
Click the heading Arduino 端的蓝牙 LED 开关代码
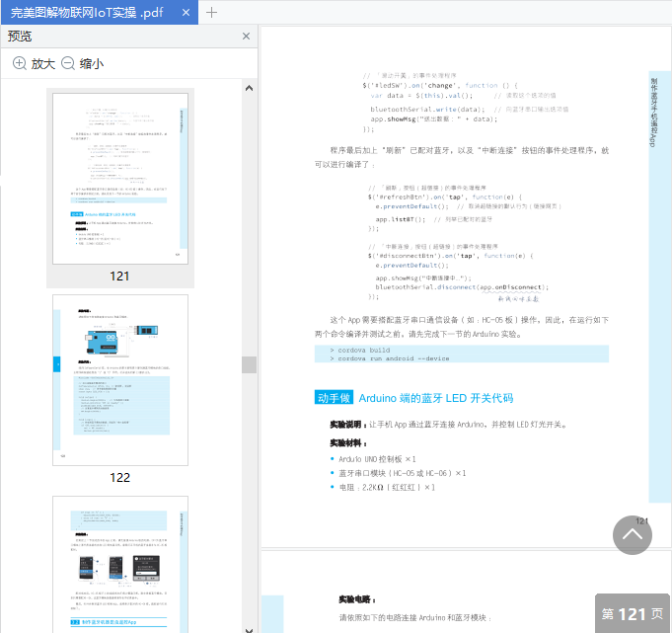tap(436, 398)
